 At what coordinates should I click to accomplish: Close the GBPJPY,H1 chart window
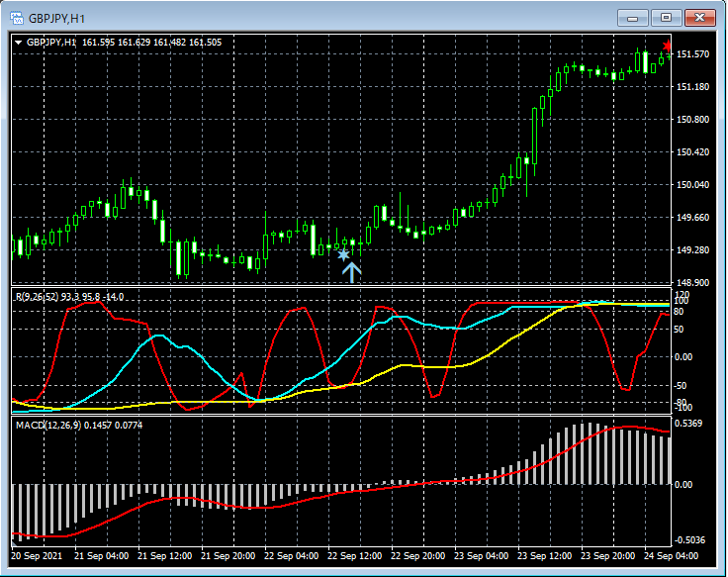click(699, 18)
